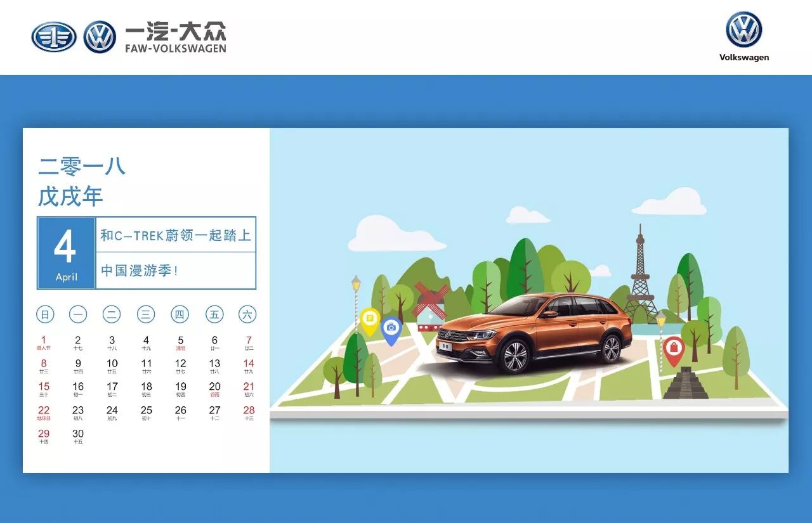Image resolution: width=812 pixels, height=523 pixels.
Task: Select April 12 on the calendar
Action: pos(181,366)
